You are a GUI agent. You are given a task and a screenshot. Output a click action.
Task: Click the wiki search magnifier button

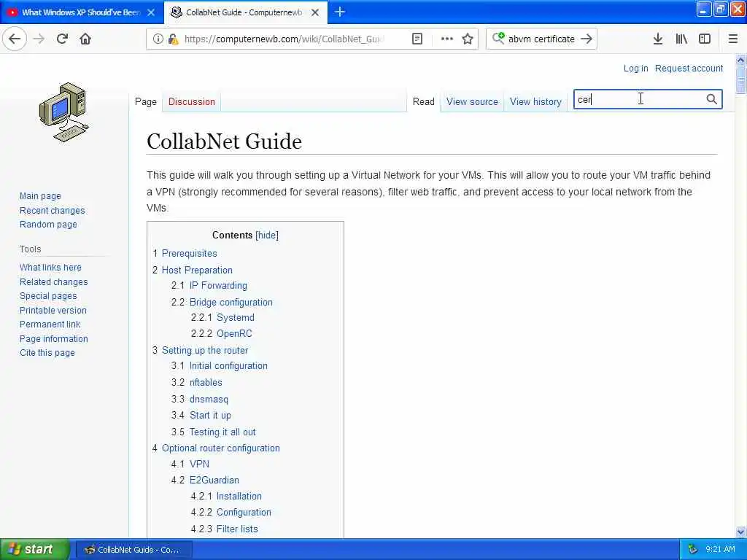(711, 99)
